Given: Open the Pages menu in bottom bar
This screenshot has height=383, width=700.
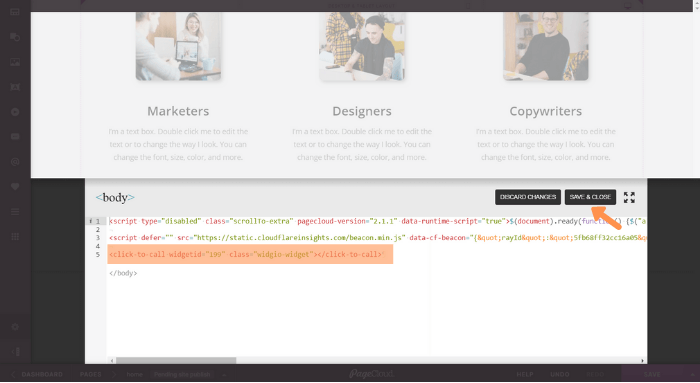Looking at the screenshot, I should click(91, 374).
